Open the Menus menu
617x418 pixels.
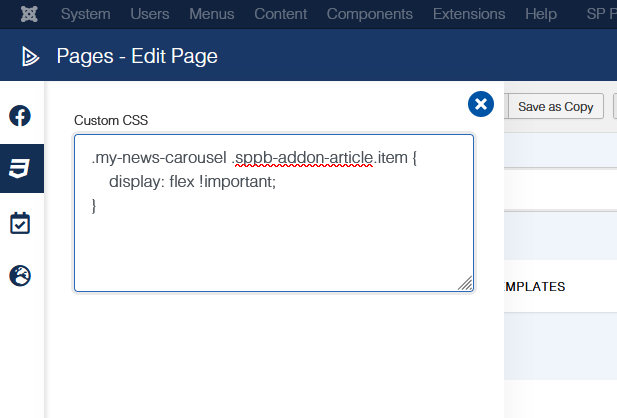coord(212,14)
